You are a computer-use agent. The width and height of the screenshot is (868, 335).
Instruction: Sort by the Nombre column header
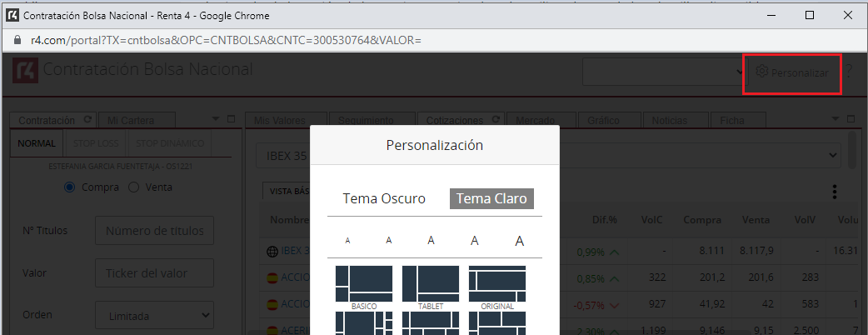(290, 220)
